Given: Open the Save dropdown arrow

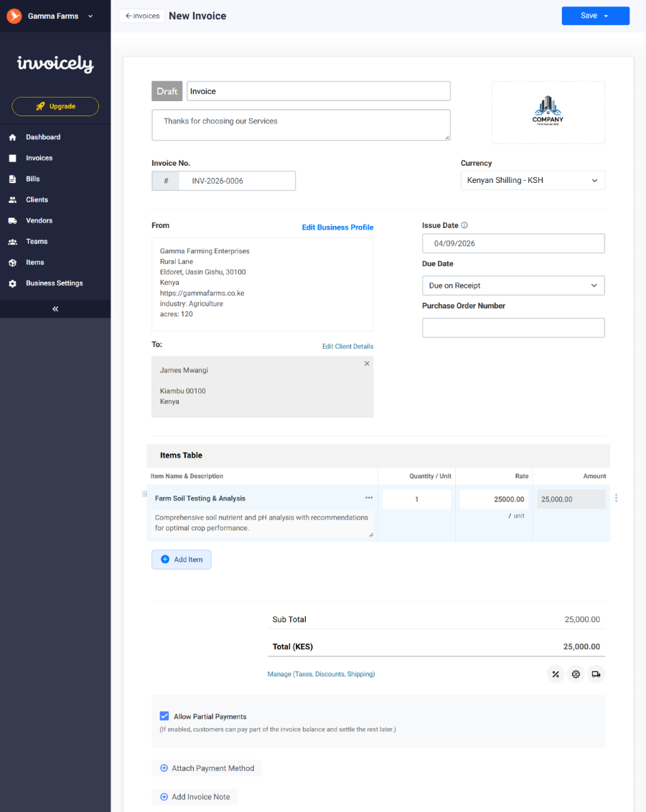Looking at the screenshot, I should click(x=606, y=16).
